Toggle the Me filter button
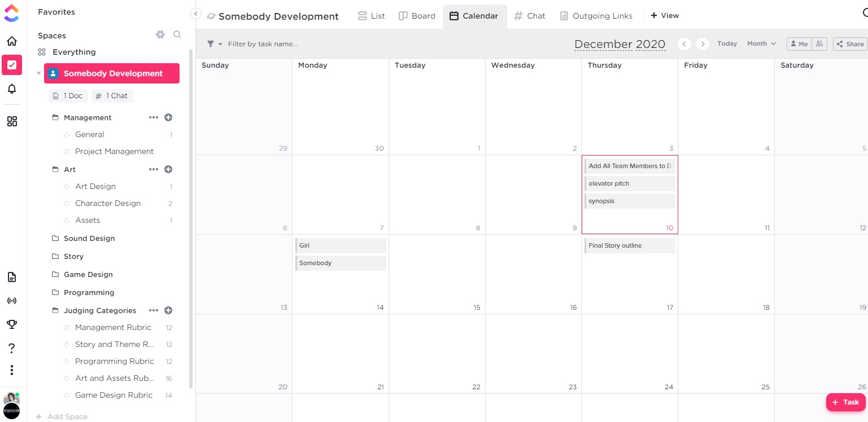The height and width of the screenshot is (422, 868). tap(799, 44)
